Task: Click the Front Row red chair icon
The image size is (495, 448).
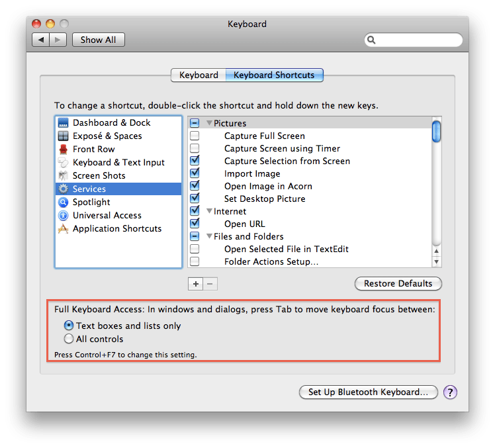Action: [63, 150]
